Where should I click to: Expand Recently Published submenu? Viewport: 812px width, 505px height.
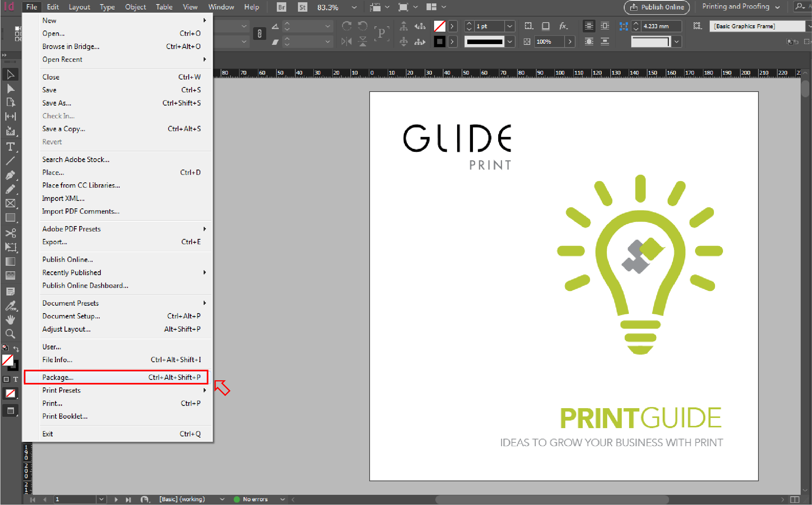point(125,272)
